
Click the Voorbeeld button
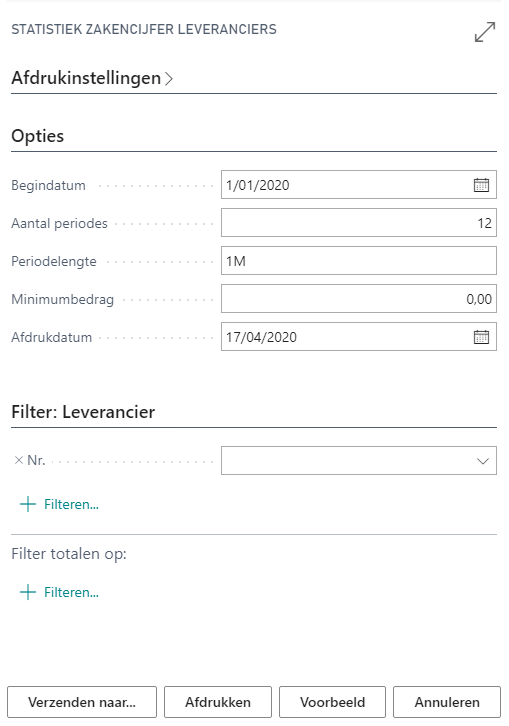332,702
